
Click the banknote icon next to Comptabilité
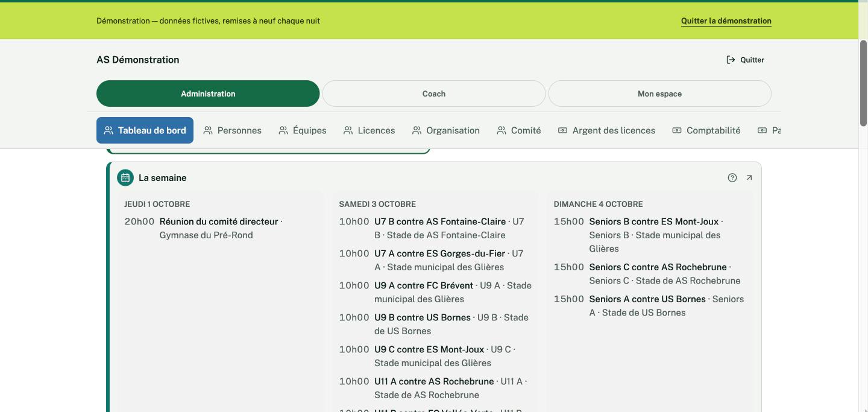tap(677, 130)
